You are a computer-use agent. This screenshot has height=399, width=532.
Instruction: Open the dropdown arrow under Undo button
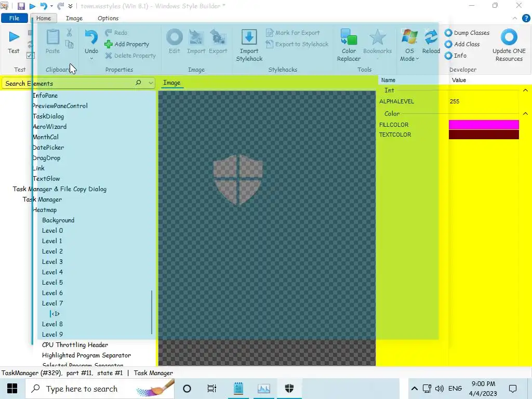[91, 59]
